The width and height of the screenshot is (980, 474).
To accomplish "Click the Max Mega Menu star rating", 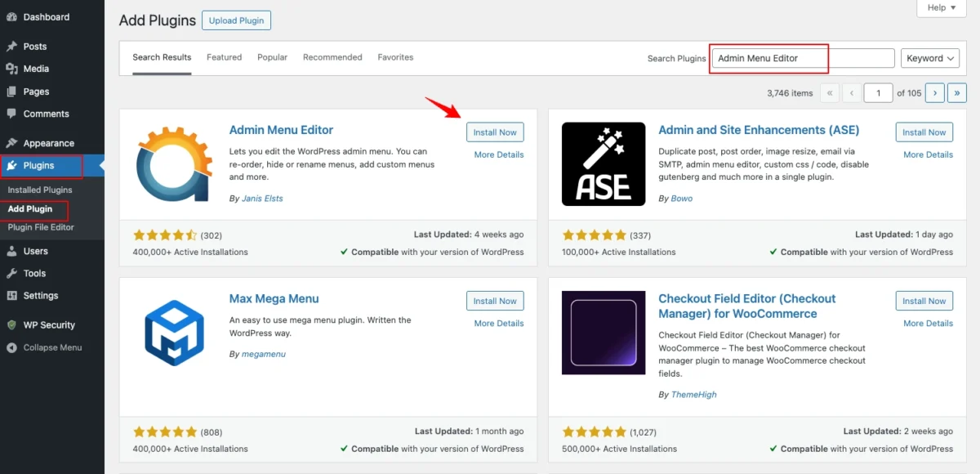I will tap(165, 432).
